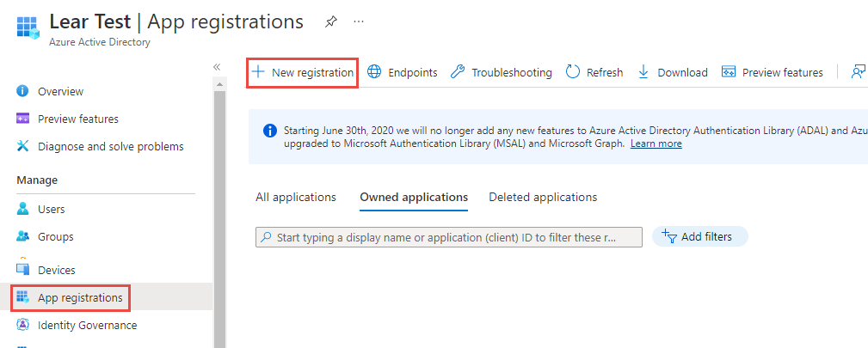Image resolution: width=868 pixels, height=348 pixels.
Task: Open Troubleshooting in toolbar
Action: [512, 72]
